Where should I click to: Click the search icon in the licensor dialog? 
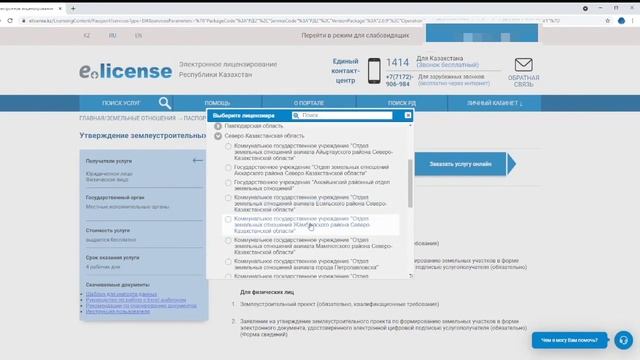(296, 116)
